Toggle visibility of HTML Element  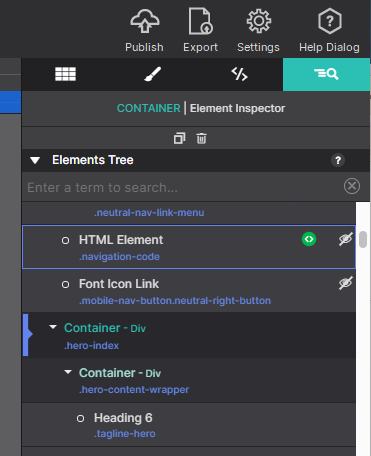(345, 239)
